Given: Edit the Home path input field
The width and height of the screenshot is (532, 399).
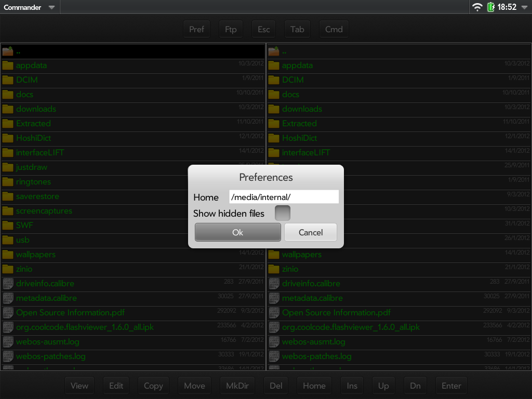Looking at the screenshot, I should [x=284, y=197].
